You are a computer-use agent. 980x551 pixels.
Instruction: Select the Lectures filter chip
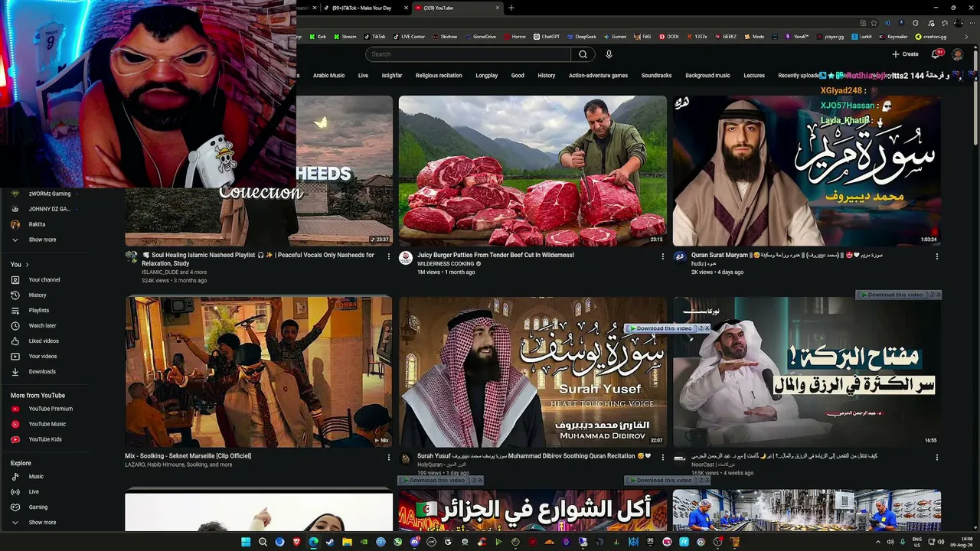click(754, 76)
